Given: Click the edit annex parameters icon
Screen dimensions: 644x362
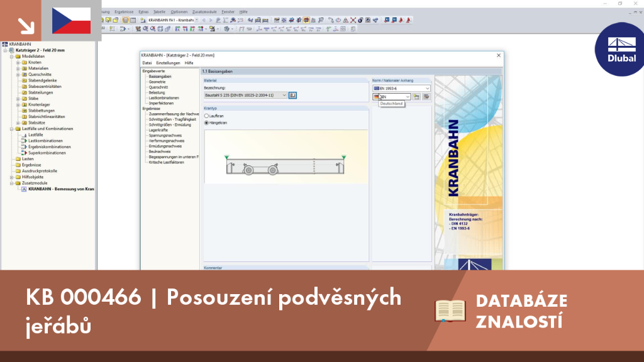Looking at the screenshot, I should click(x=426, y=97).
